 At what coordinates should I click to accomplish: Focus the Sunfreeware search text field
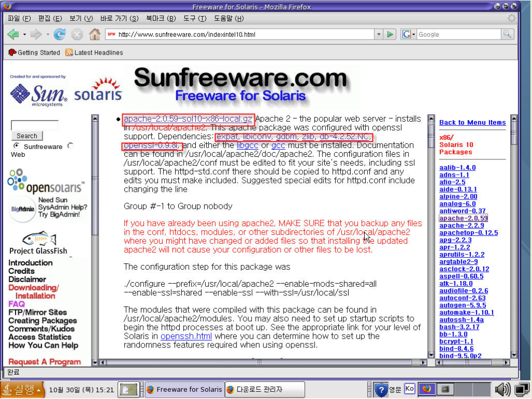click(34, 125)
